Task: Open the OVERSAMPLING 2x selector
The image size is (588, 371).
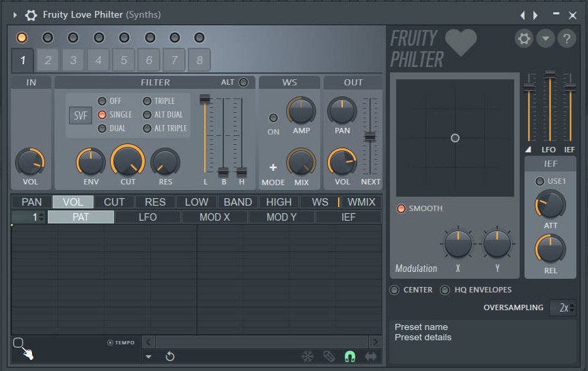Action: click(x=563, y=308)
